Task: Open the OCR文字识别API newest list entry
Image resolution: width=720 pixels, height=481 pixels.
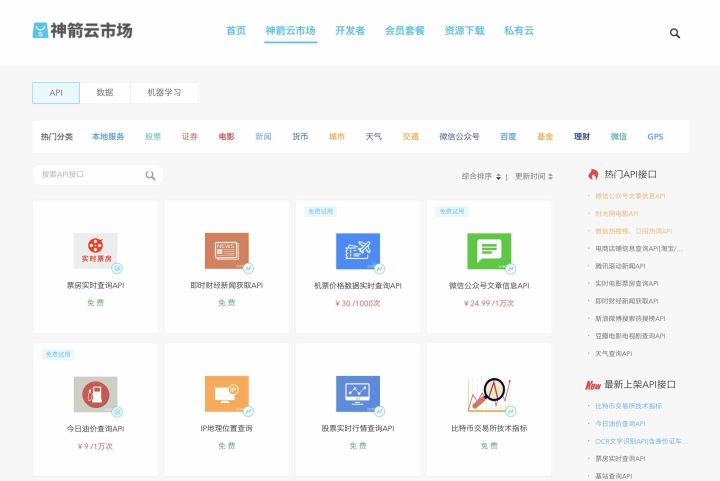Action: pyautogui.click(x=641, y=441)
